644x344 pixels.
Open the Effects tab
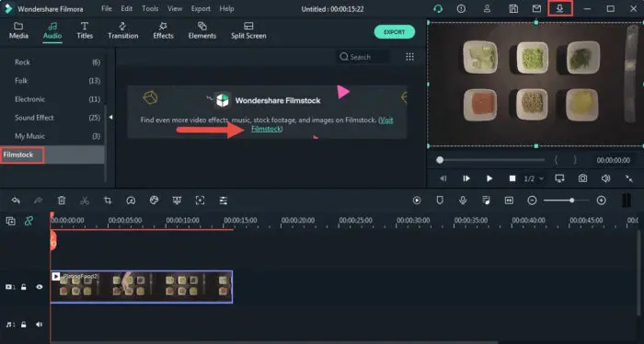163,30
